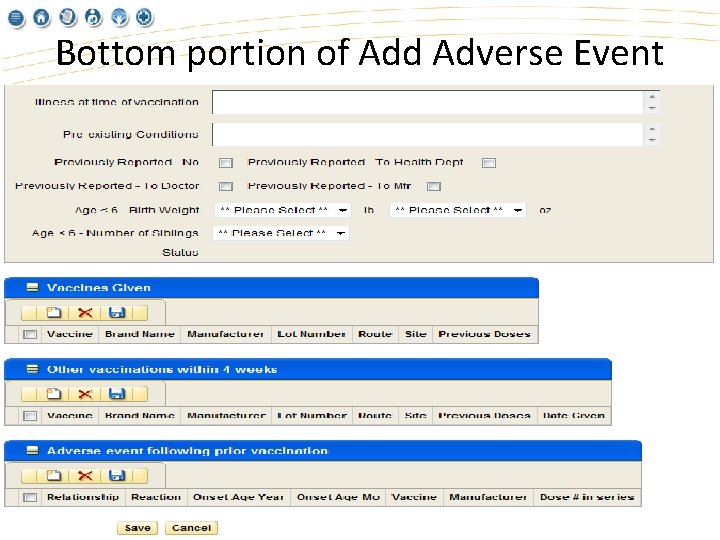Collapse the Vaccines Given panel icon
This screenshot has width=720, height=540.
[x=32, y=287]
